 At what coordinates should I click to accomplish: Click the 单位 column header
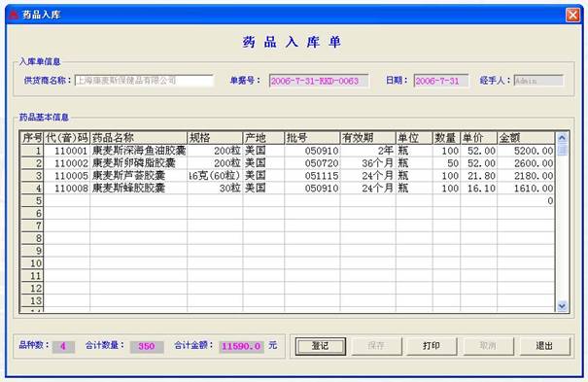(x=414, y=138)
